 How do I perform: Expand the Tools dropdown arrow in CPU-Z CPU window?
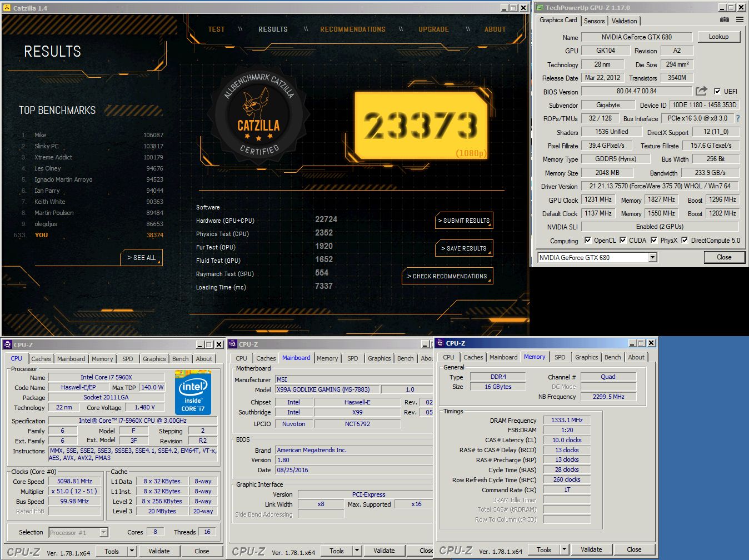click(132, 551)
